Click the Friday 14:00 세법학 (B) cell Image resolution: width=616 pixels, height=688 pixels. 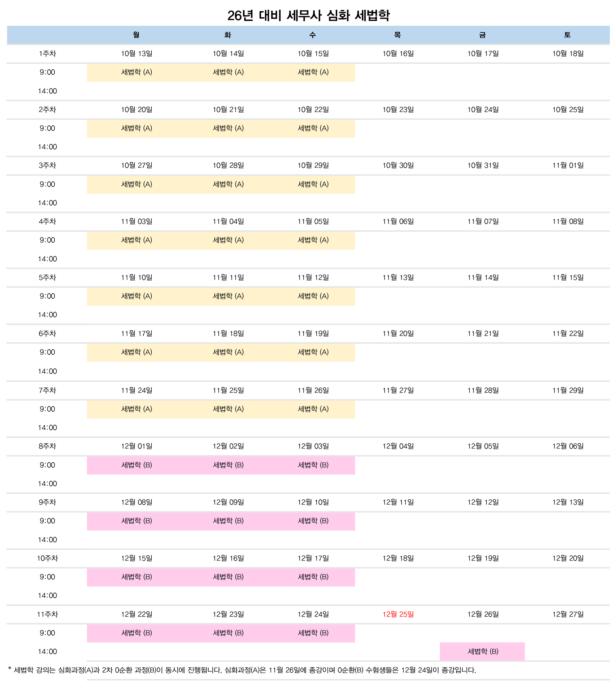click(x=483, y=651)
